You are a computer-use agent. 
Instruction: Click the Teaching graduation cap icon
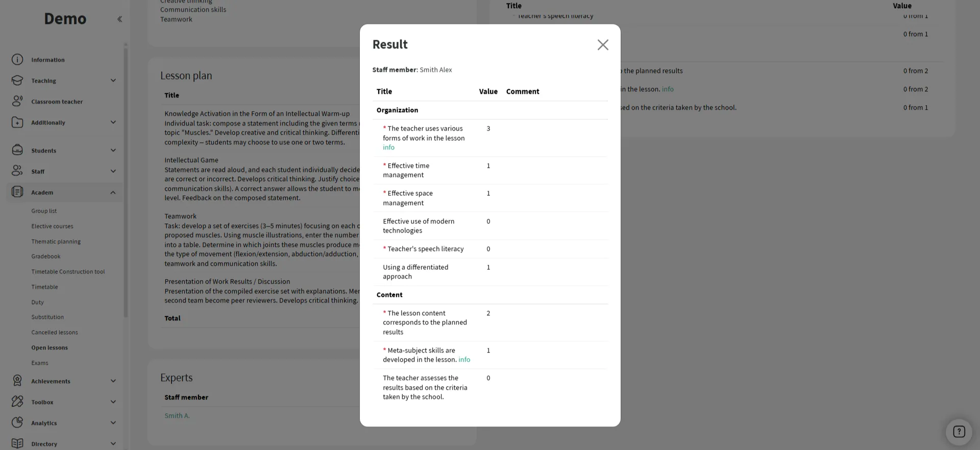(x=17, y=81)
